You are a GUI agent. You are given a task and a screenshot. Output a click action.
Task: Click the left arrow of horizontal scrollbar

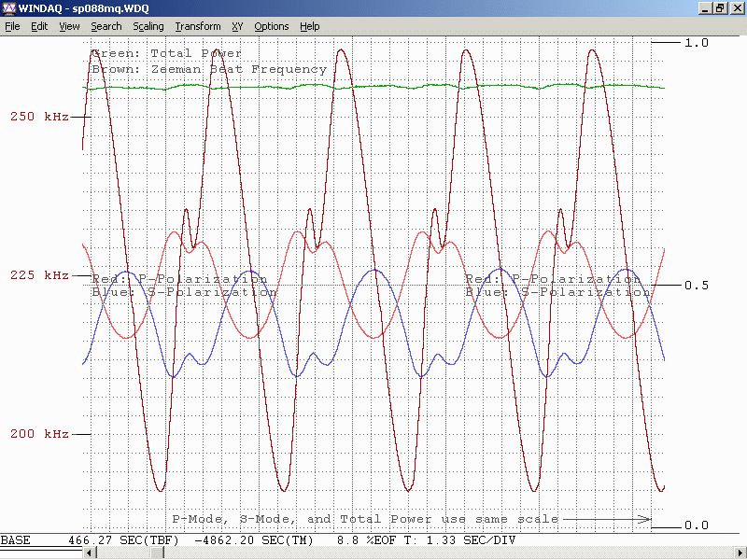(90, 553)
